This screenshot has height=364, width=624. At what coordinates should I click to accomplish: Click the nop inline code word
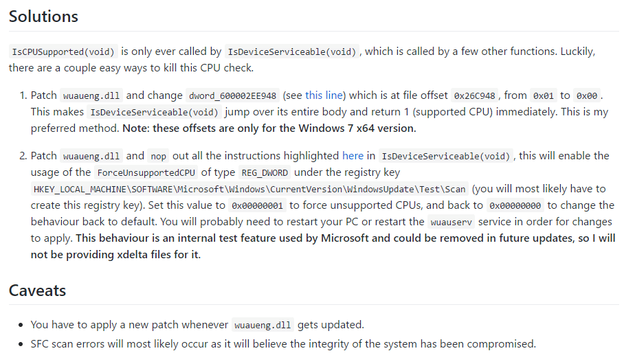point(158,157)
